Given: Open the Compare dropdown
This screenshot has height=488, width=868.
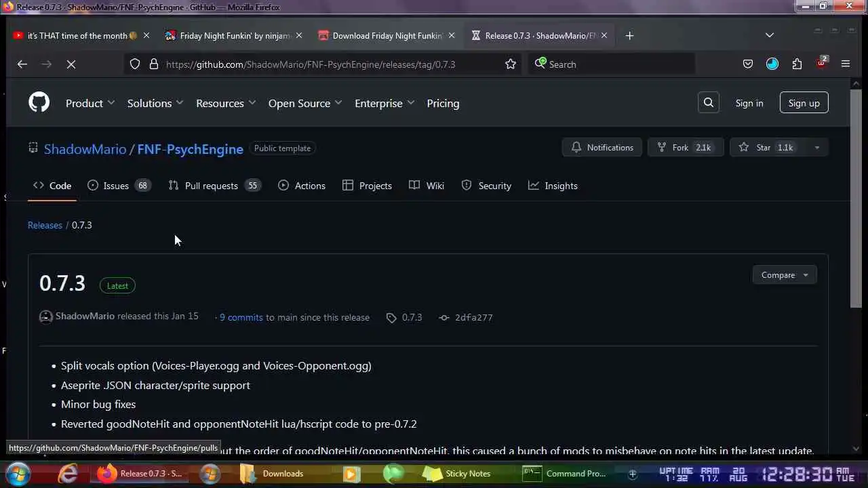Looking at the screenshot, I should tap(785, 275).
